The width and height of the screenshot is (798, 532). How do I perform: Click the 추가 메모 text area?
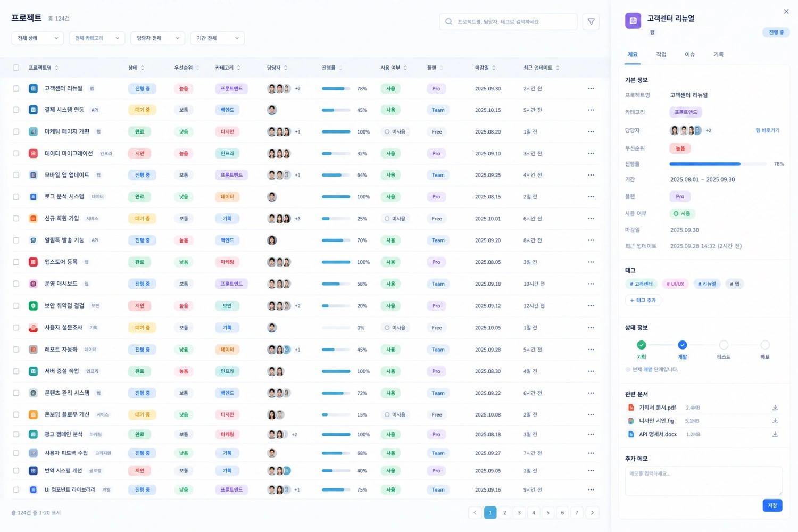pyautogui.click(x=703, y=481)
